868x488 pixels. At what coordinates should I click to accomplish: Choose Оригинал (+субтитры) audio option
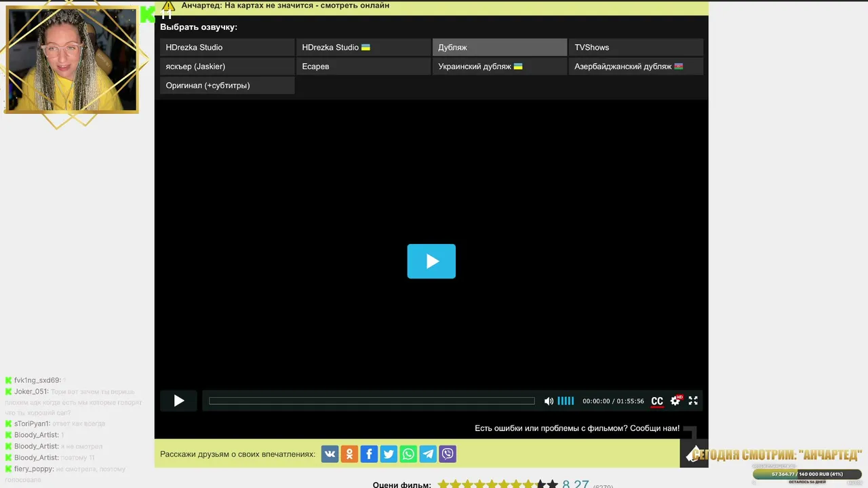227,85
